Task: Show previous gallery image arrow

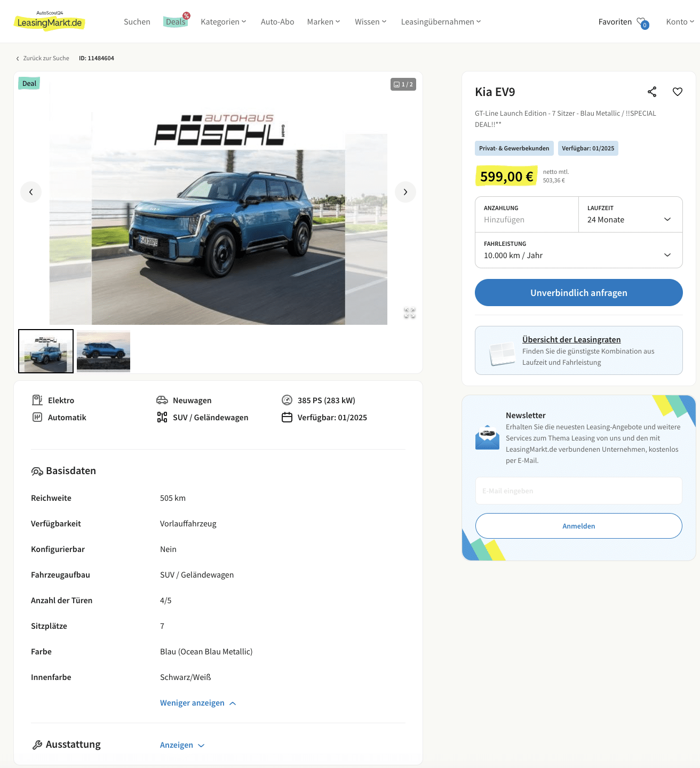Action: pos(31,192)
